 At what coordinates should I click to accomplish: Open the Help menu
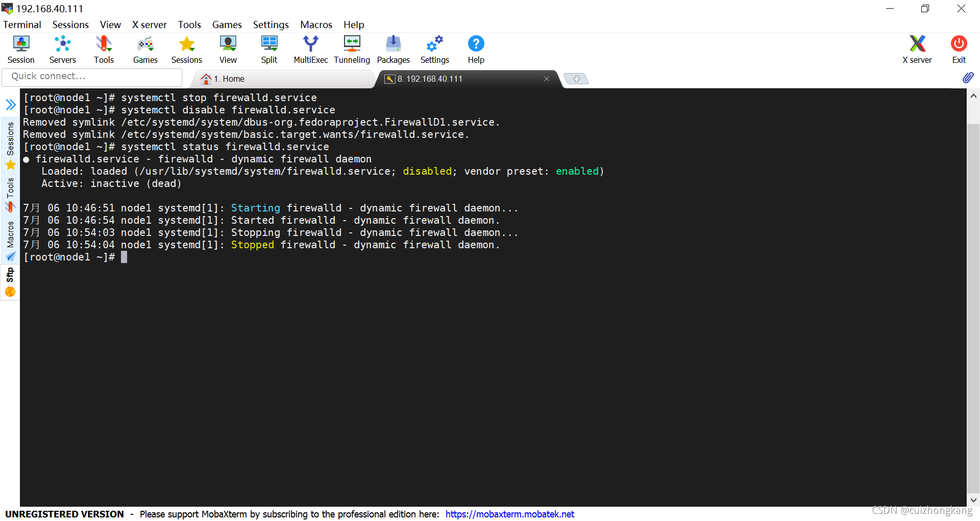pyautogui.click(x=354, y=25)
